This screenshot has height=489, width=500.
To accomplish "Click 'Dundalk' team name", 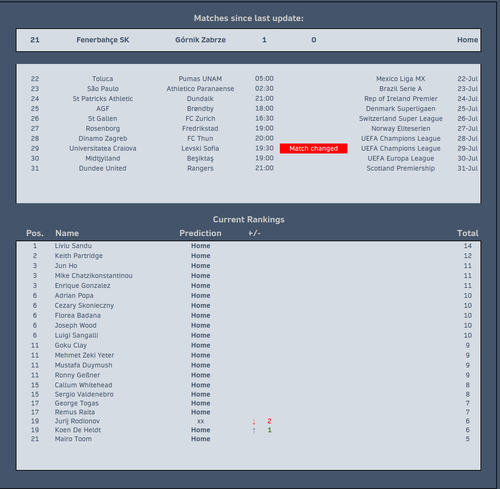I will [200, 99].
